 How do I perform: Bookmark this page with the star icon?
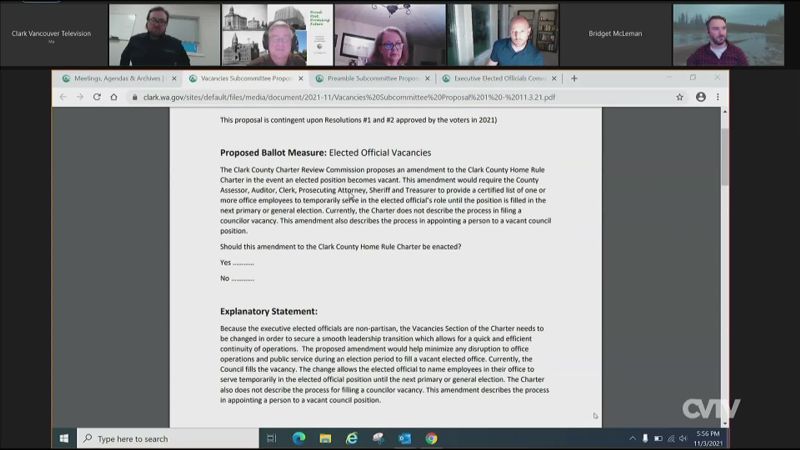tap(680, 97)
